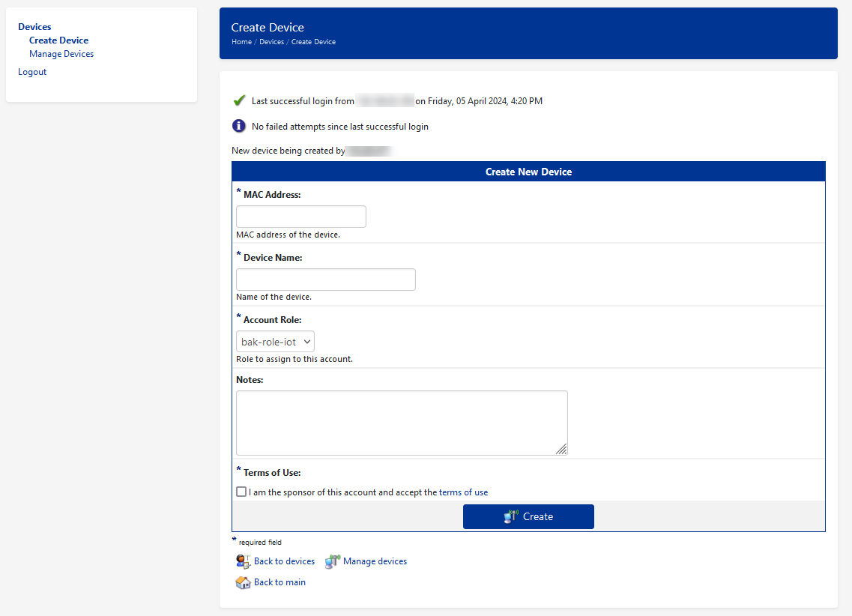This screenshot has width=852, height=616.
Task: Open the terms of use link
Action: 464,492
